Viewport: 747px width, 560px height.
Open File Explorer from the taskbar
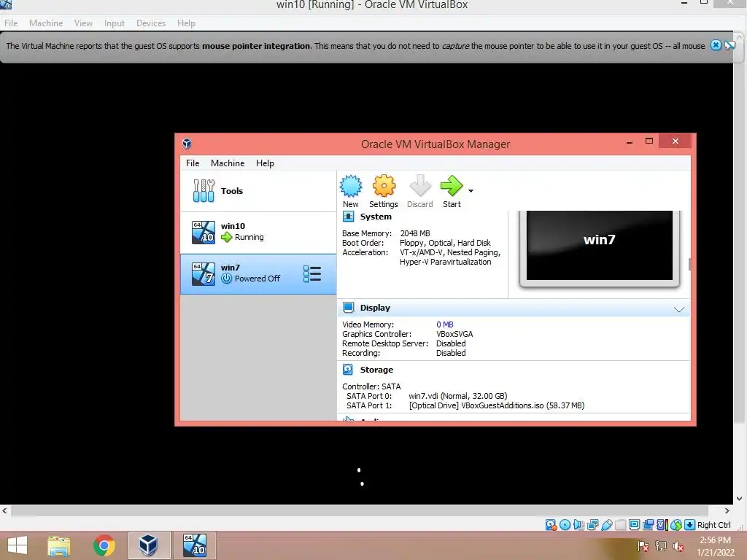coord(59,545)
